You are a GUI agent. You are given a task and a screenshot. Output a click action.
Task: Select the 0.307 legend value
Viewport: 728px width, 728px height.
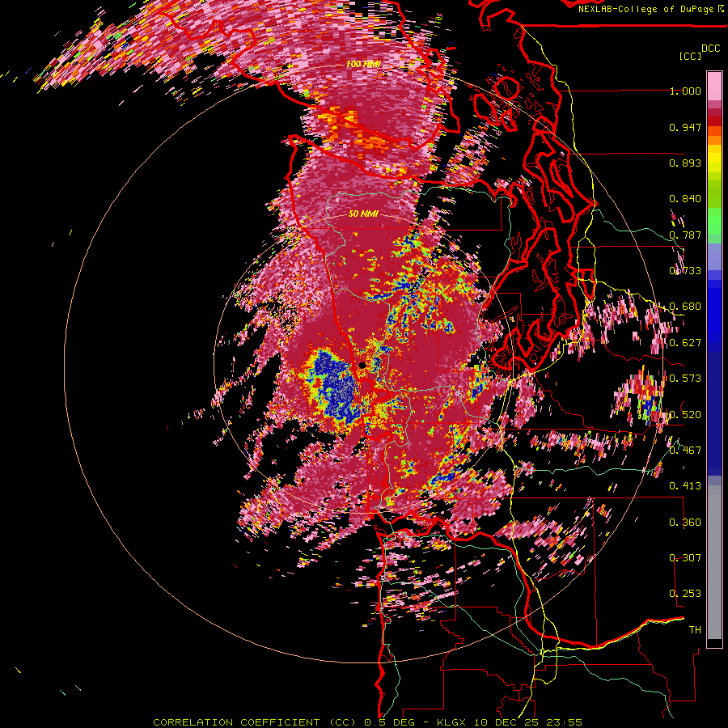tap(685, 558)
